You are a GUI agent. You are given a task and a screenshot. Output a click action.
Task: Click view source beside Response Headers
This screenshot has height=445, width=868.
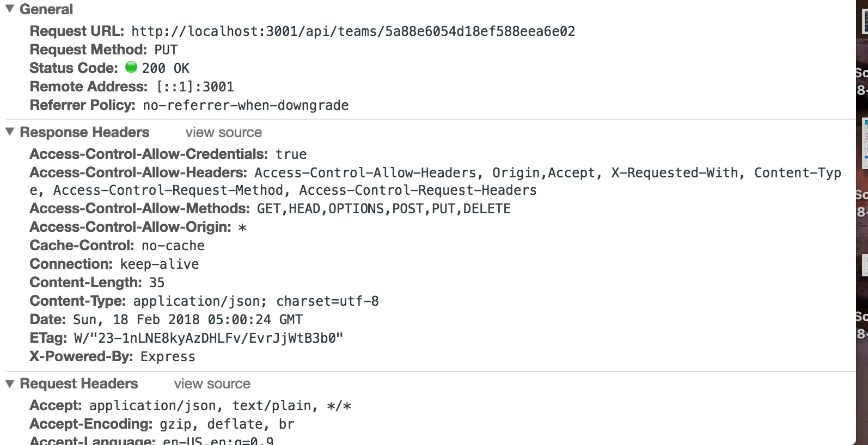coord(223,132)
